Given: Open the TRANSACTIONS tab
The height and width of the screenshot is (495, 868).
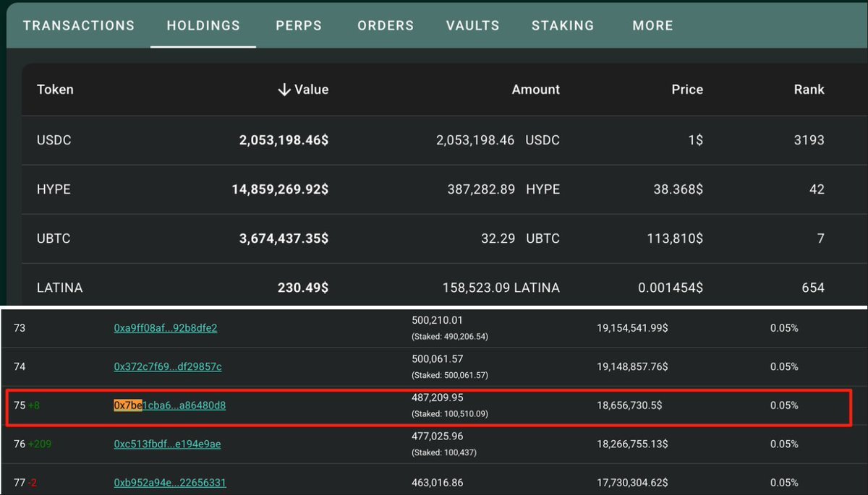Looking at the screenshot, I should [x=79, y=25].
